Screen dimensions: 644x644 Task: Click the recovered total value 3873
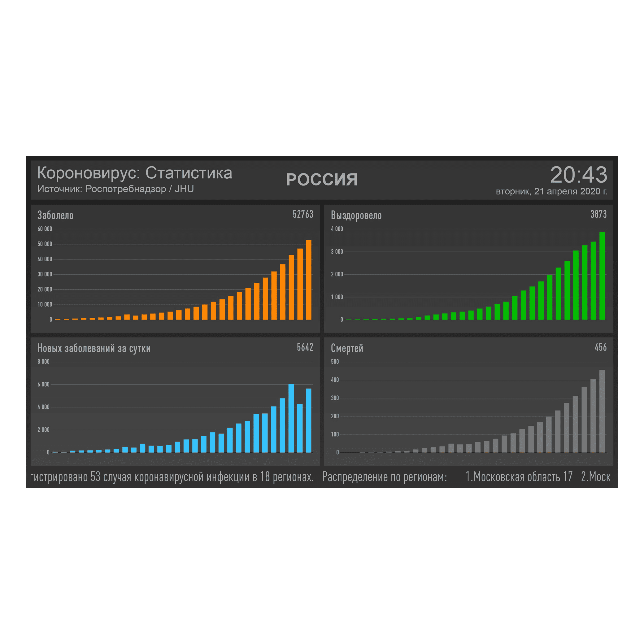598,214
